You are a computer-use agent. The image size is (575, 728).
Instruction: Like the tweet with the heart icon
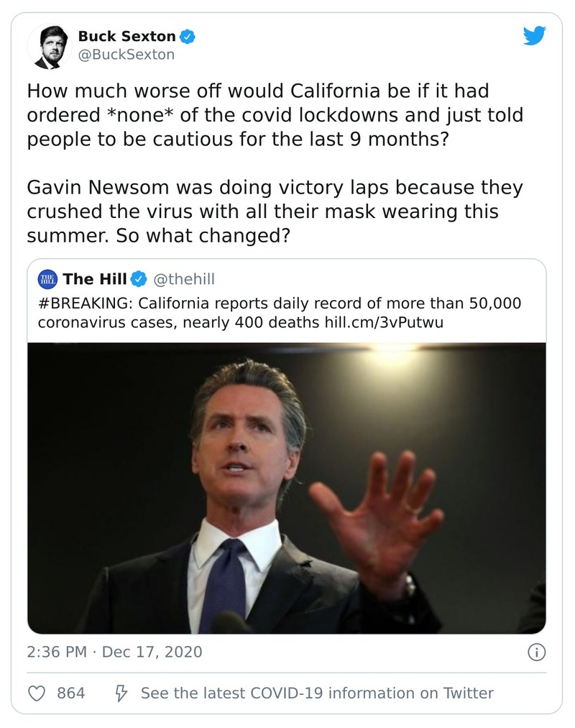coord(36,693)
